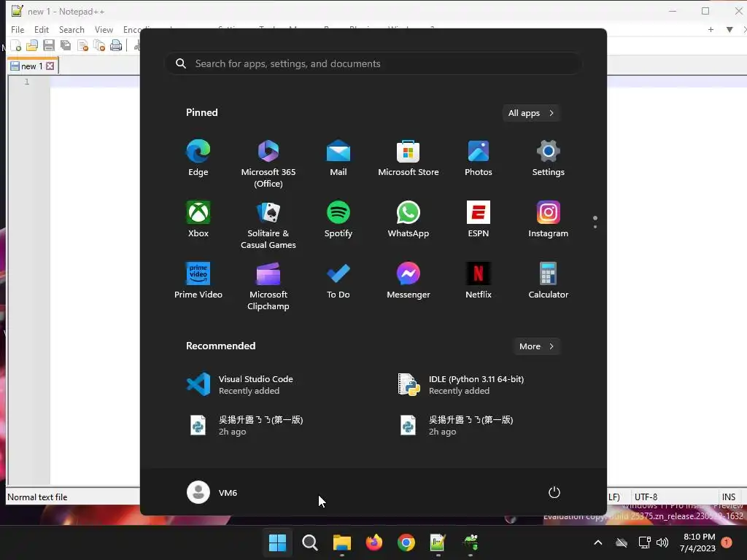747x560 pixels.
Task: Open the Notepad++ tab list dropdown arrow
Action: (729, 29)
